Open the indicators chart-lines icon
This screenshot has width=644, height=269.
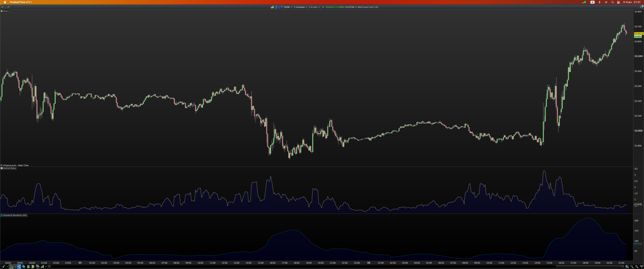pos(12,266)
